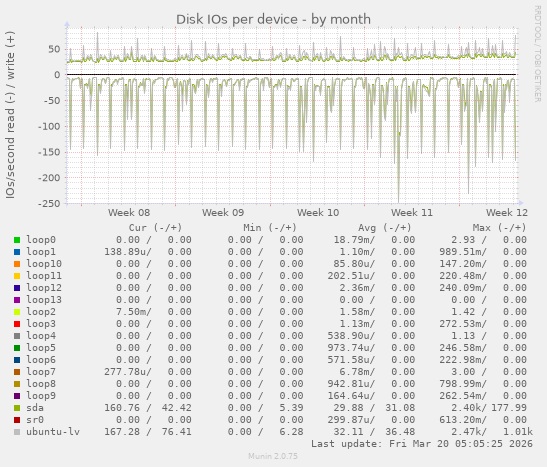Click the Max (-/+) column header

(499, 228)
